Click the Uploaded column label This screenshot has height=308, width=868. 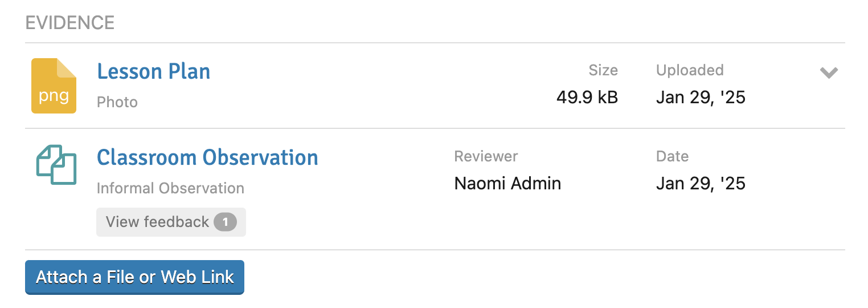690,70
